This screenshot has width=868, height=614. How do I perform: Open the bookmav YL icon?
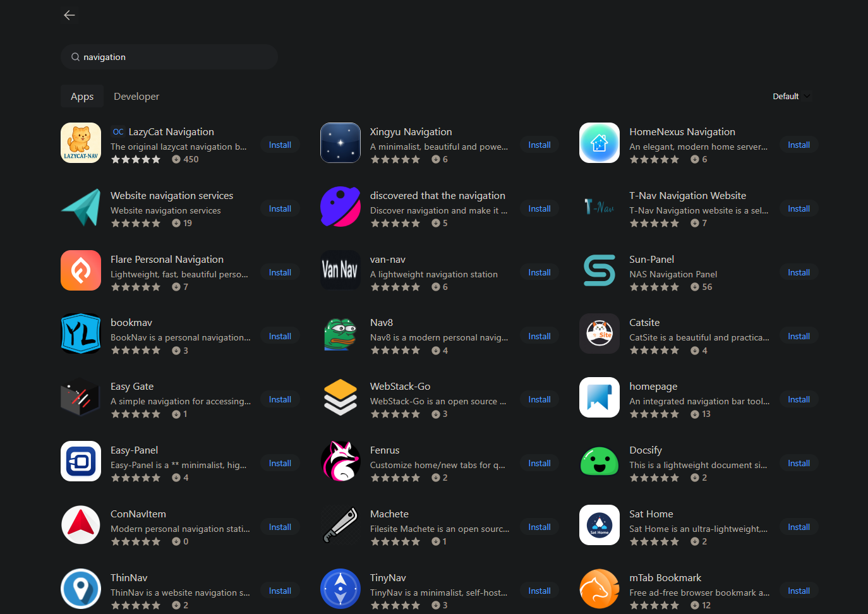[81, 334]
